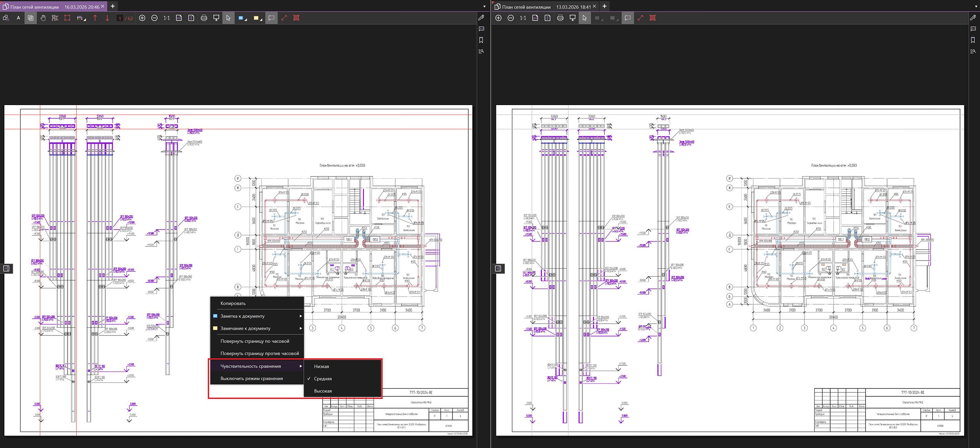The image size is (980, 448).
Task: Zoom in on the left document
Action: coord(142,18)
